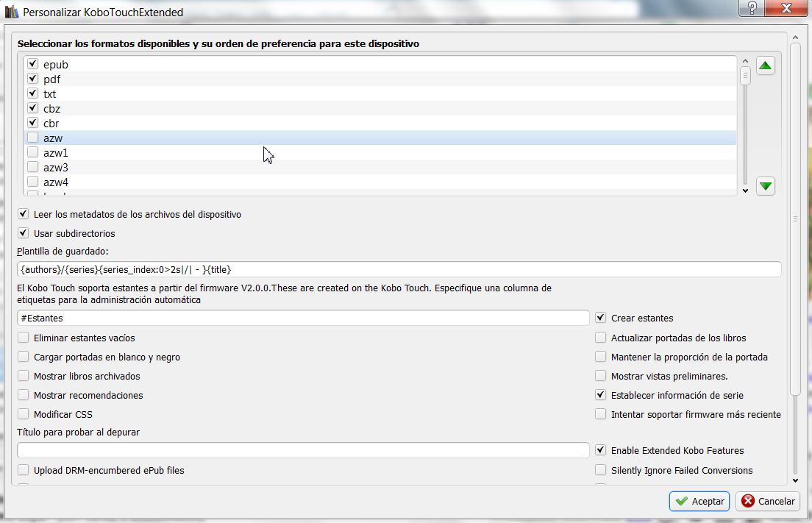
Task: Click the calibre books icon in title bar
Action: [11, 12]
